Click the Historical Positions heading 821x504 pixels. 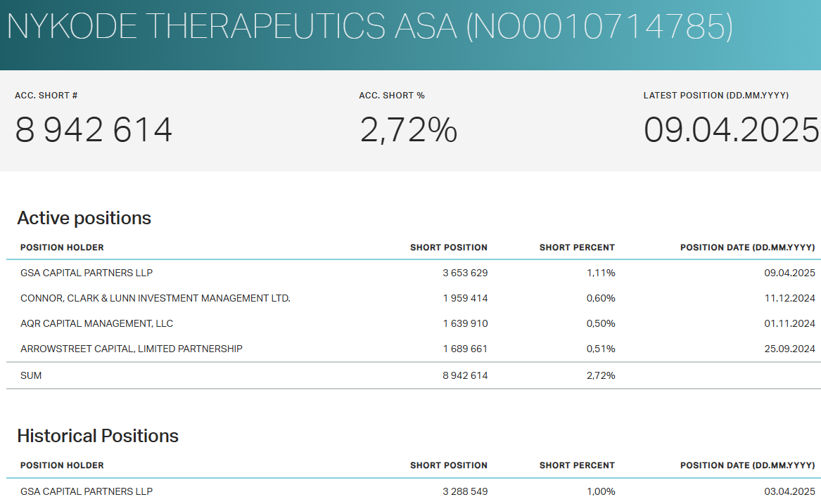(97, 435)
